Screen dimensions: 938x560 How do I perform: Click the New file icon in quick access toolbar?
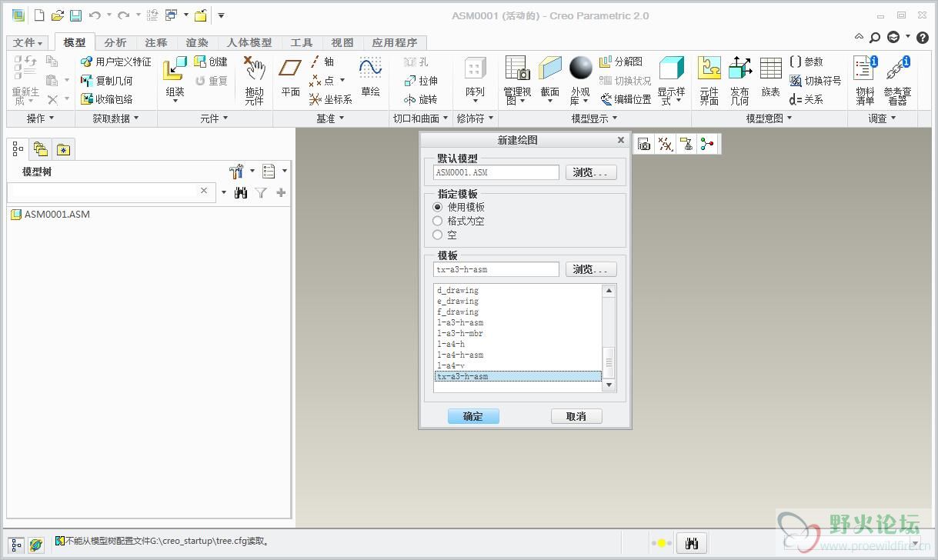click(x=38, y=15)
